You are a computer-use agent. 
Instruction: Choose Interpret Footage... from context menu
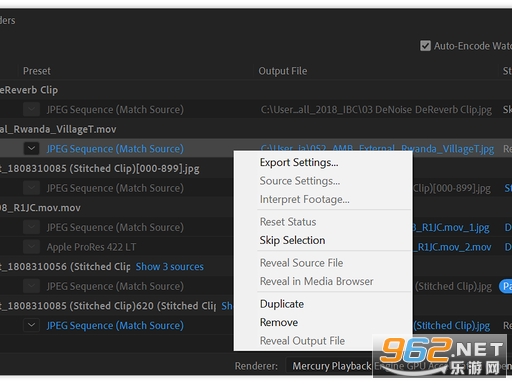305,199
